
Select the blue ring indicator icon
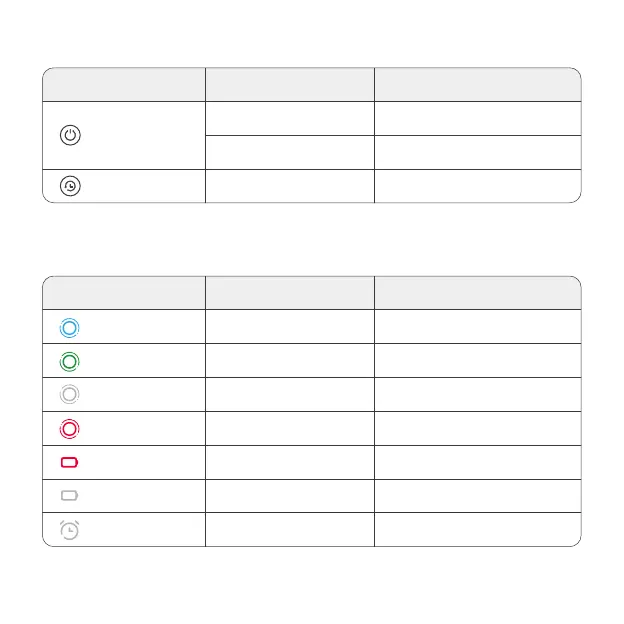[x=70, y=327]
